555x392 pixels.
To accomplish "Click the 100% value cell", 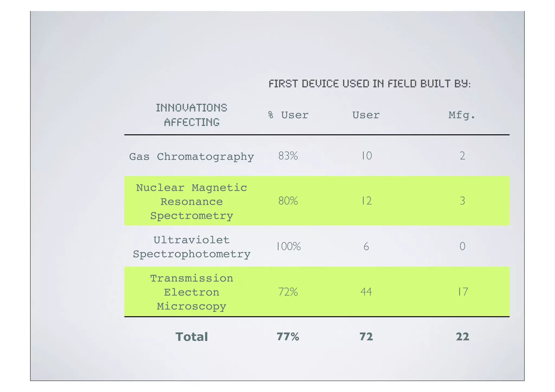I will pyautogui.click(x=288, y=246).
